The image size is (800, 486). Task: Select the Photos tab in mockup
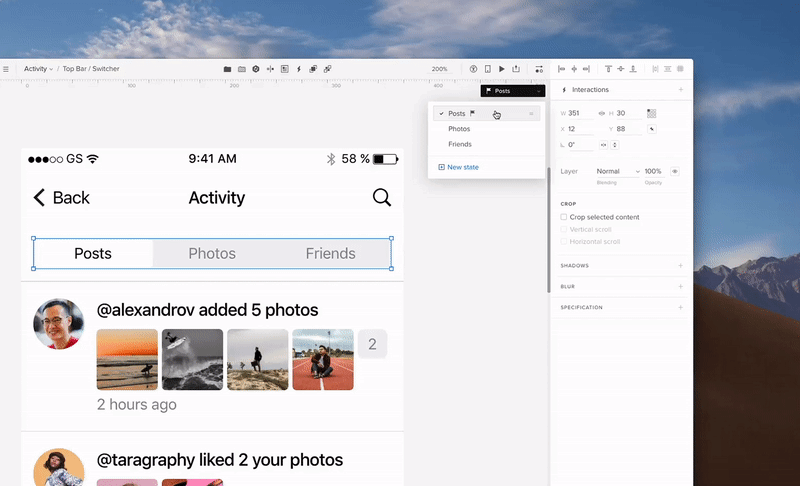pyautogui.click(x=212, y=253)
